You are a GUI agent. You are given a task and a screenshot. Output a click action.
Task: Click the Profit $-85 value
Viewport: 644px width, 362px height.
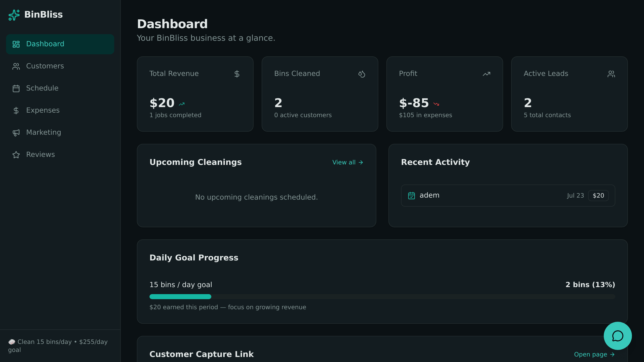click(414, 103)
